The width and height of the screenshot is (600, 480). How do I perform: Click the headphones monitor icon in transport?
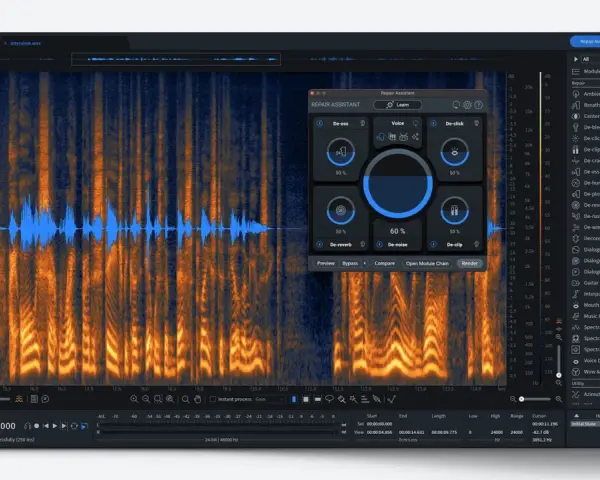point(27,426)
